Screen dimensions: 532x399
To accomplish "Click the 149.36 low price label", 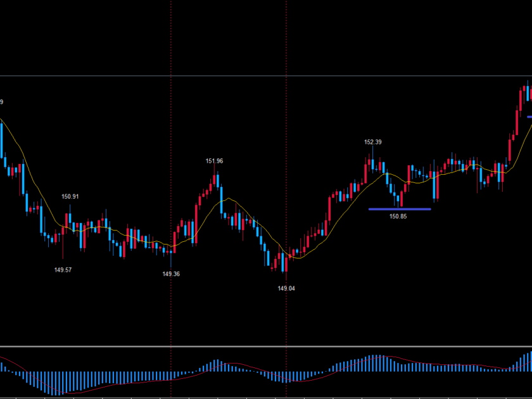I will tap(171, 274).
